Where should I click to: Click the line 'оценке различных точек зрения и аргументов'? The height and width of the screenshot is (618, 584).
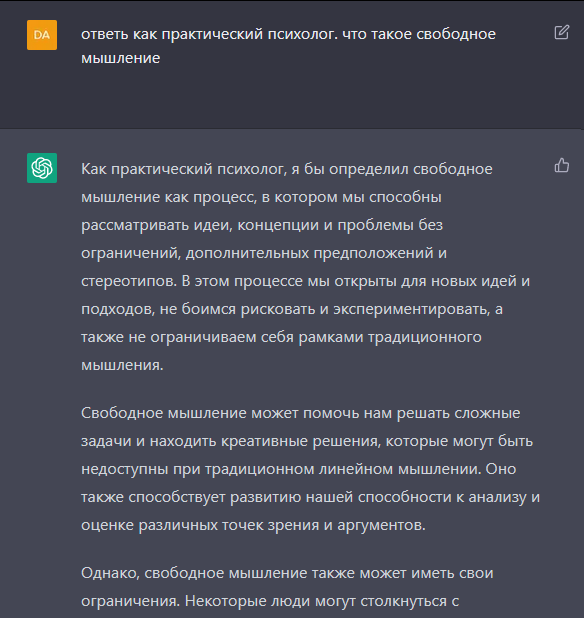[253, 525]
